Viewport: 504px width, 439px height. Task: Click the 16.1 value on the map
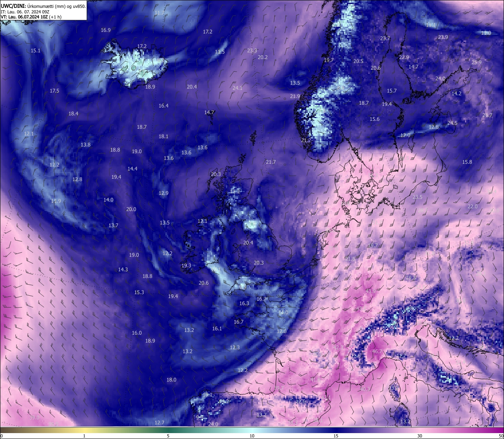point(217,328)
